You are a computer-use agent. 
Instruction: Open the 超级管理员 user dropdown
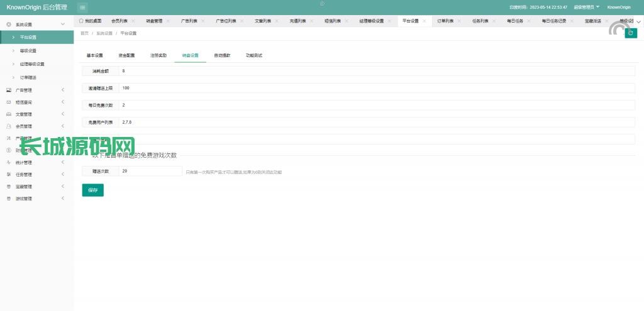pos(586,7)
